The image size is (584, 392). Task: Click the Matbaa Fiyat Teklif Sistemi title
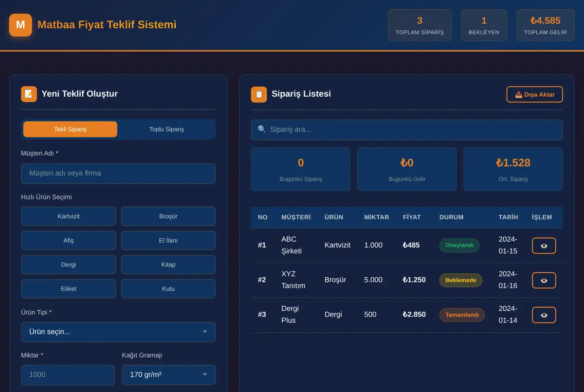(x=107, y=25)
